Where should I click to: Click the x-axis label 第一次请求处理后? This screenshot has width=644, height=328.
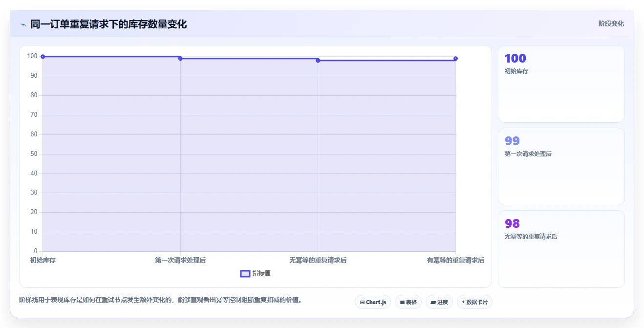click(x=180, y=261)
